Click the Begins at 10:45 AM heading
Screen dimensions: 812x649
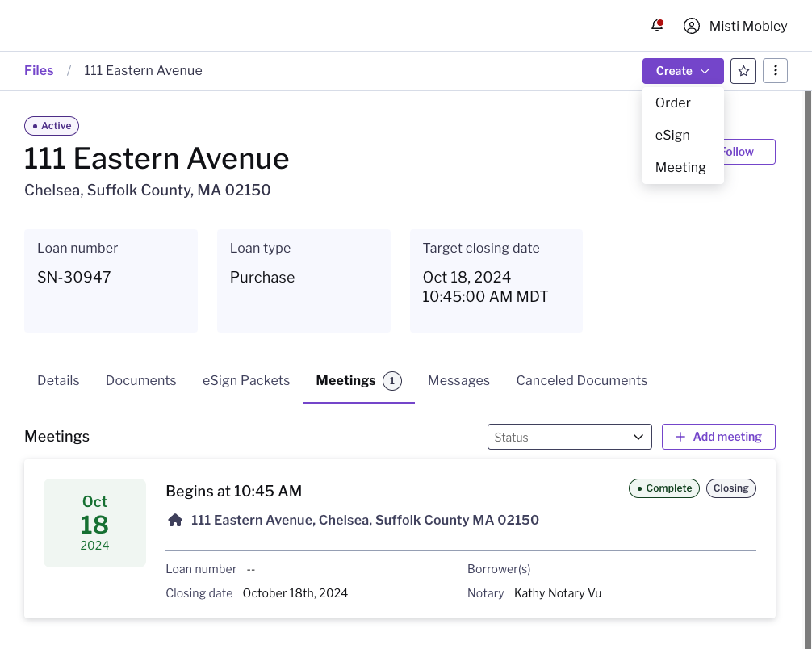click(233, 491)
